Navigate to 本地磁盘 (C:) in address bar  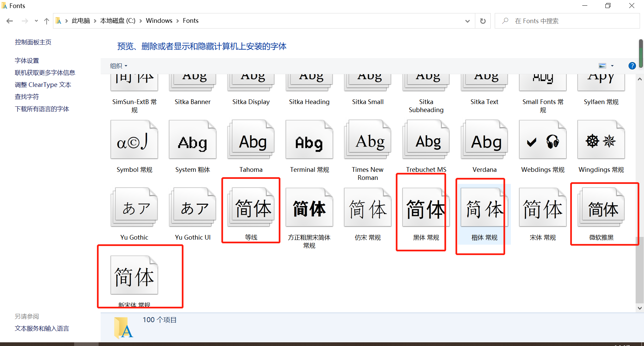click(x=118, y=21)
